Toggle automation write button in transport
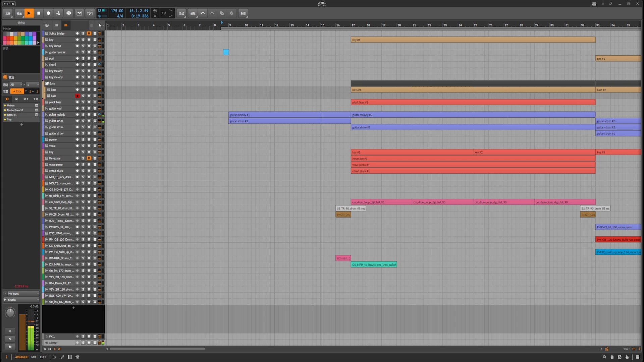Screen dimensions: 644x362 pos(58,13)
